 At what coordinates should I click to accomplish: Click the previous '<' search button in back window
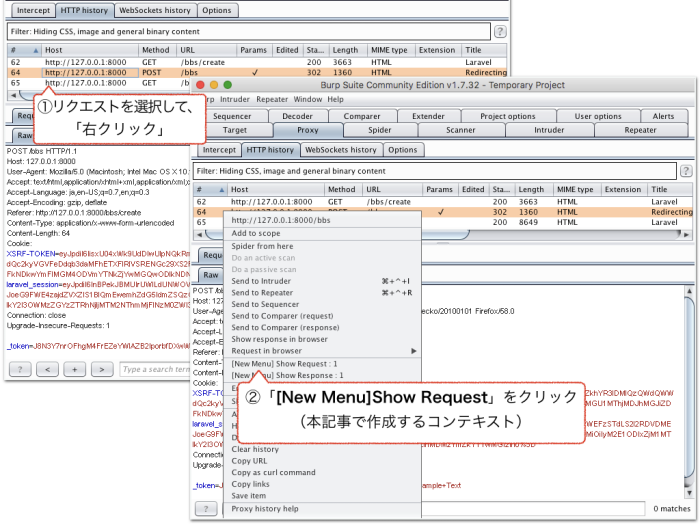pyautogui.click(x=47, y=369)
